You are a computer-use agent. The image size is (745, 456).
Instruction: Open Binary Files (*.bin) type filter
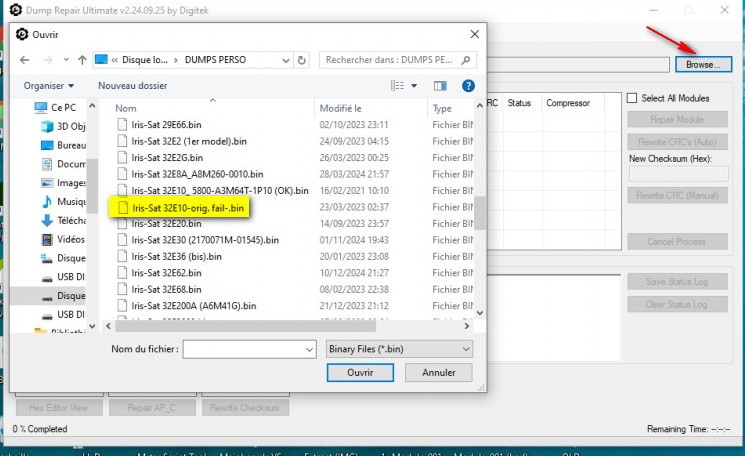click(x=399, y=349)
